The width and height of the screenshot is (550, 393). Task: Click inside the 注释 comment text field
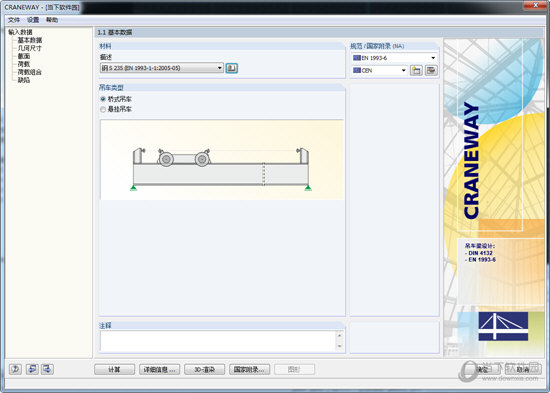[218, 341]
